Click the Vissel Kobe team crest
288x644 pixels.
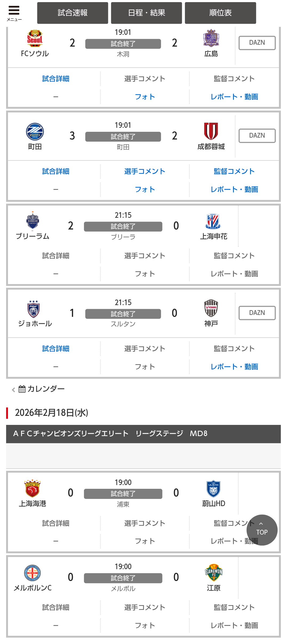pos(211,308)
